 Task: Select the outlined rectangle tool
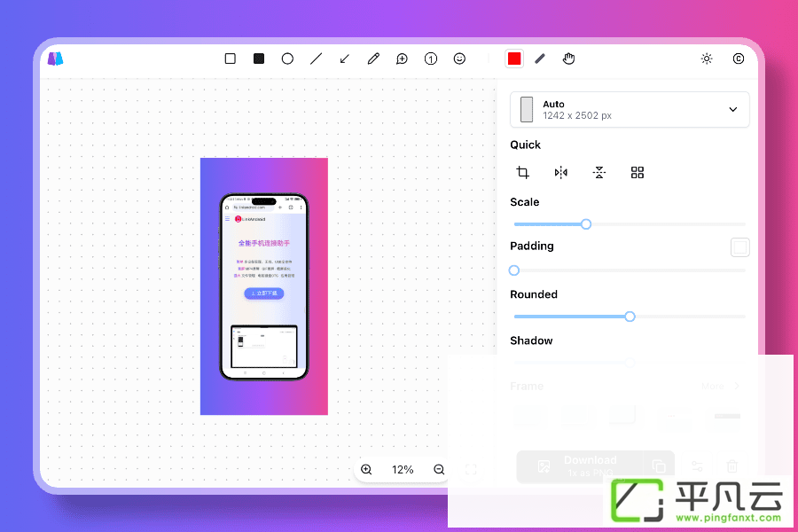click(x=230, y=59)
